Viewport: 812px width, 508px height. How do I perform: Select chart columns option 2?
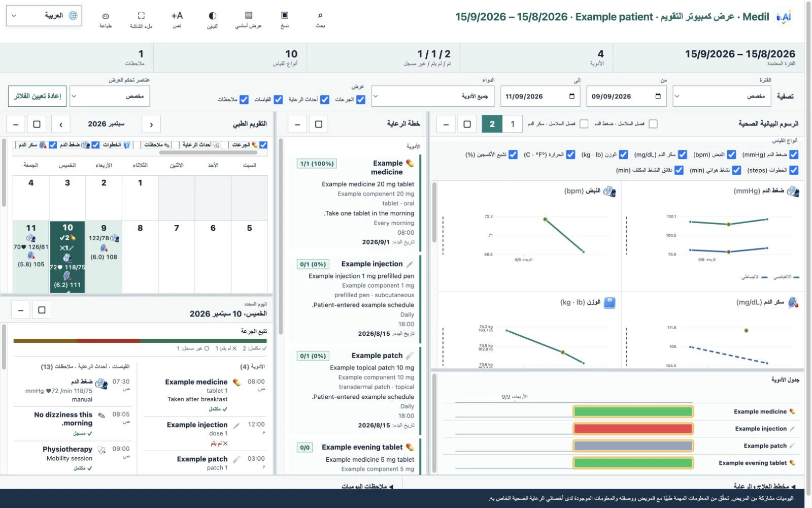click(492, 124)
